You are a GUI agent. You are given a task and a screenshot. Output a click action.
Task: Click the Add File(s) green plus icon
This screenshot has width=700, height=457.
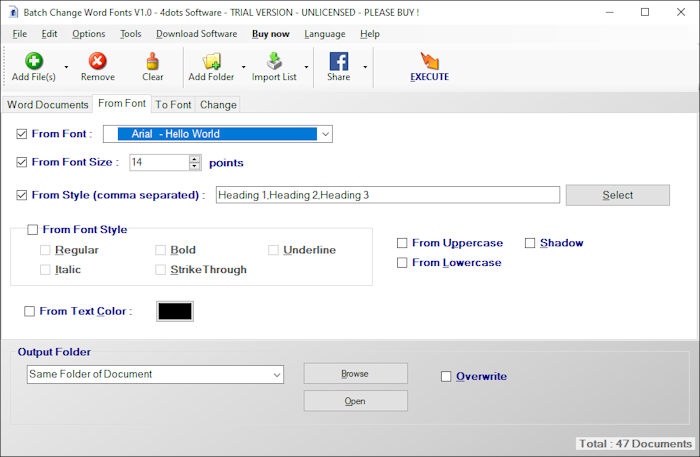coord(34,61)
